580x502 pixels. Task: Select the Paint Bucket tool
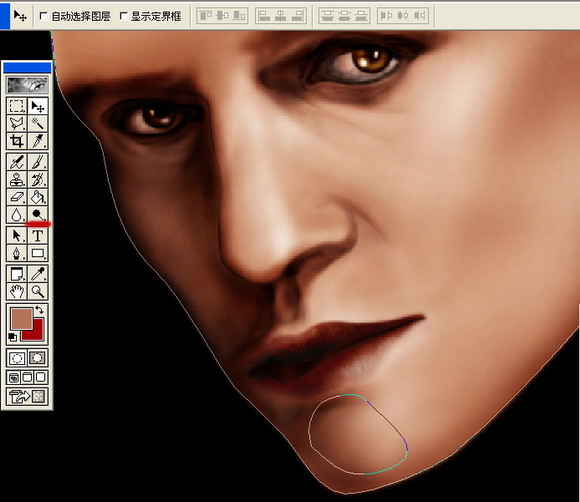37,197
